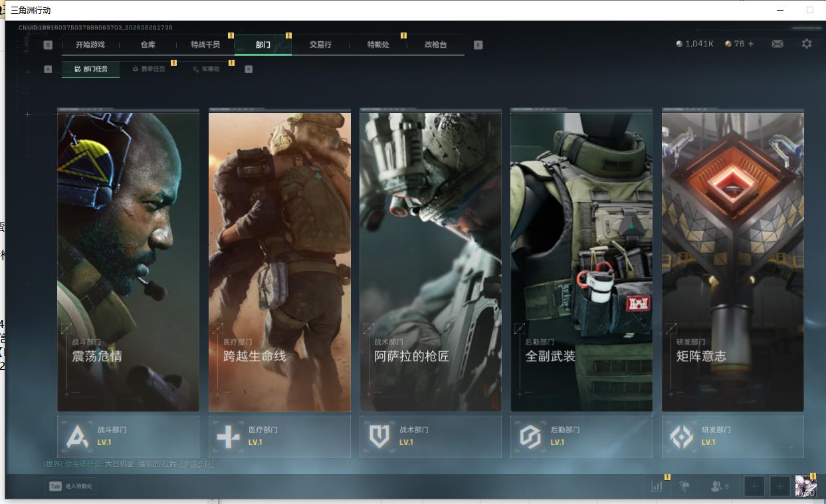The height and width of the screenshot is (504, 826).
Task: Click the 发送组队 link in world chat
Action: coord(197,463)
